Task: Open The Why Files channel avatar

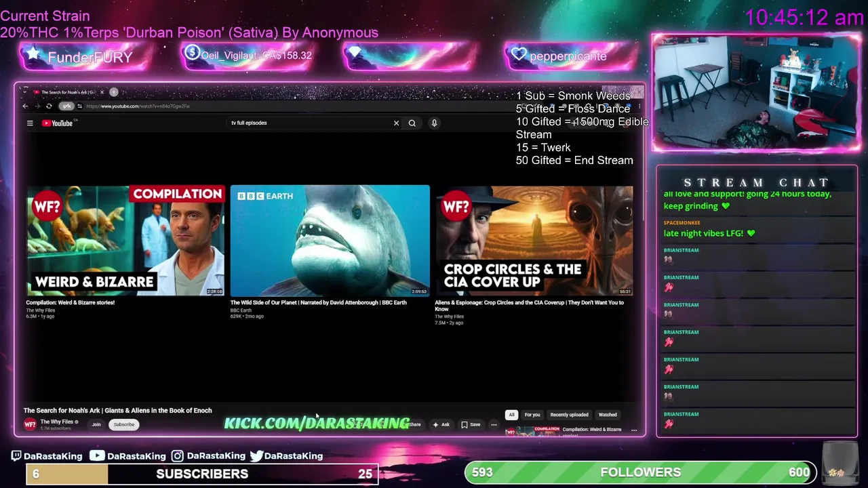Action: [x=30, y=424]
